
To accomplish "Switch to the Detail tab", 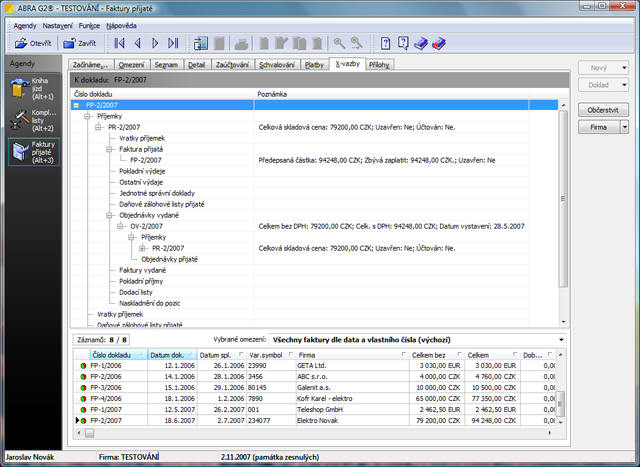I will [x=197, y=64].
